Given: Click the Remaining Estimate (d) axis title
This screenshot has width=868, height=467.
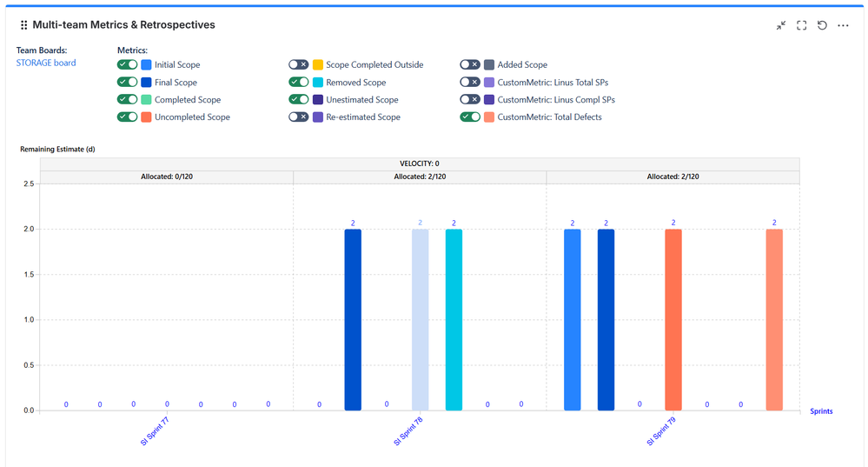Looking at the screenshot, I should pyautogui.click(x=57, y=149).
